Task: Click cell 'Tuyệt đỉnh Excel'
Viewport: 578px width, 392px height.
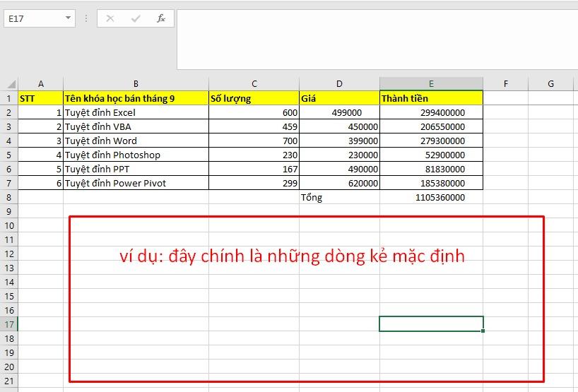Action: (x=136, y=112)
